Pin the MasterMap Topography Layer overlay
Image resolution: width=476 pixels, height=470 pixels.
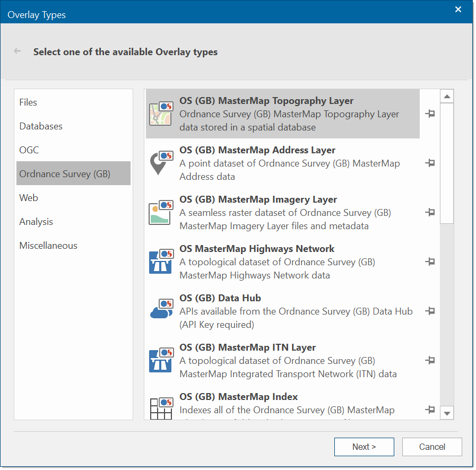tap(430, 114)
